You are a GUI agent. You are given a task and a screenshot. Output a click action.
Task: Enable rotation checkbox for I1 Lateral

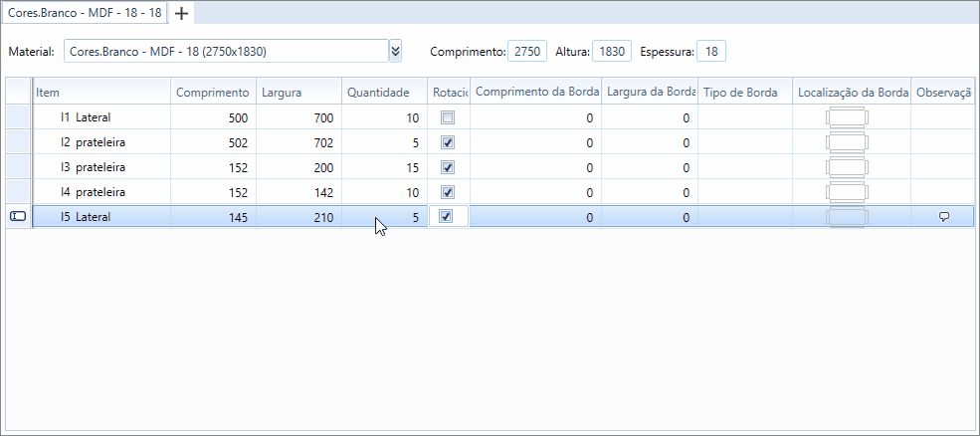pos(448,117)
